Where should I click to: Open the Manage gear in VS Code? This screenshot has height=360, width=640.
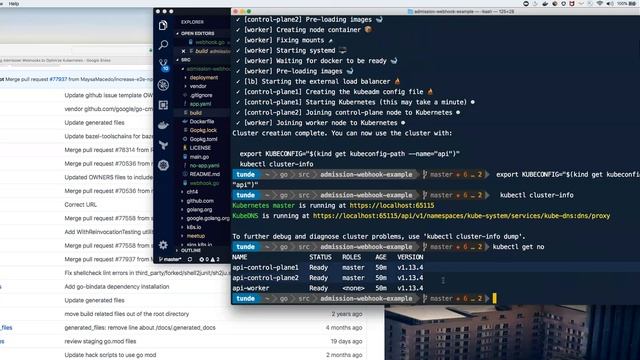tap(163, 245)
